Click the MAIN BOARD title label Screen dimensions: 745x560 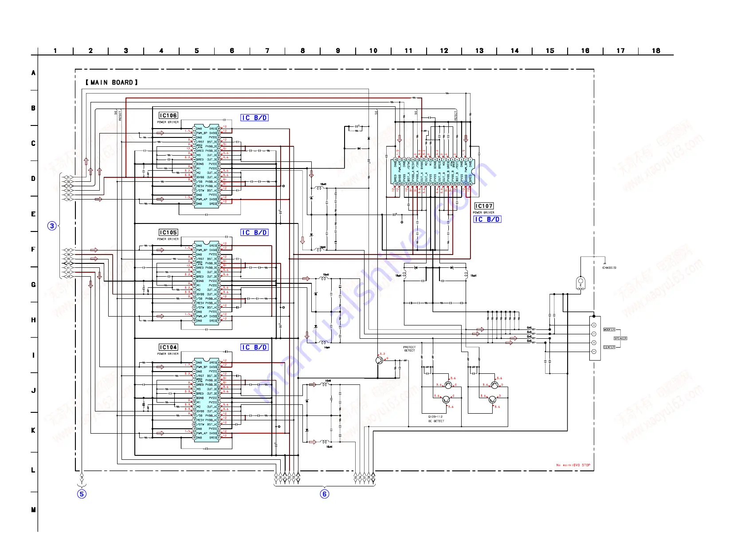pyautogui.click(x=112, y=82)
